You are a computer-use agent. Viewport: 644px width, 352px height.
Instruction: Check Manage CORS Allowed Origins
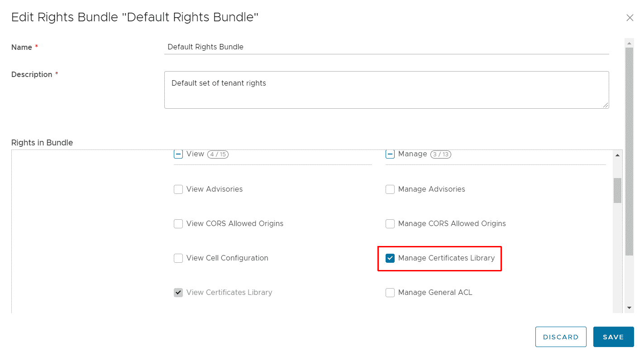390,224
